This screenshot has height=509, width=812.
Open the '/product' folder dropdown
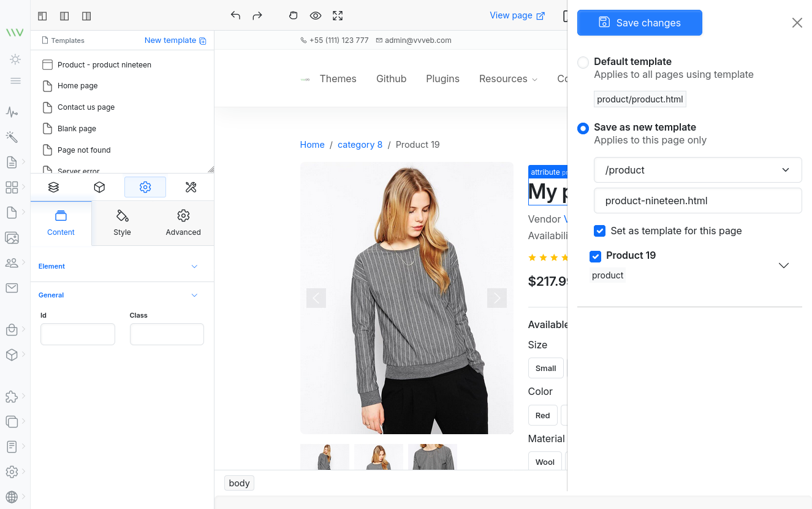(x=785, y=170)
